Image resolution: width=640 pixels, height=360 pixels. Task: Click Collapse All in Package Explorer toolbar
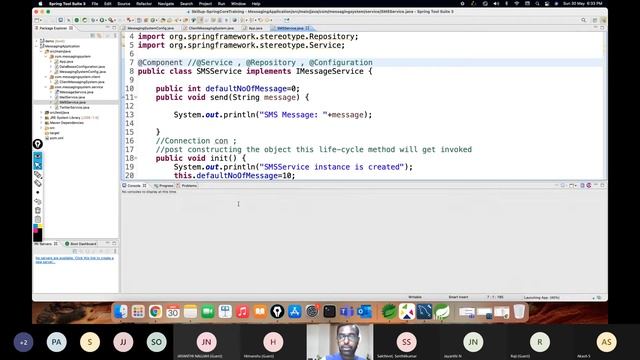tap(93, 36)
